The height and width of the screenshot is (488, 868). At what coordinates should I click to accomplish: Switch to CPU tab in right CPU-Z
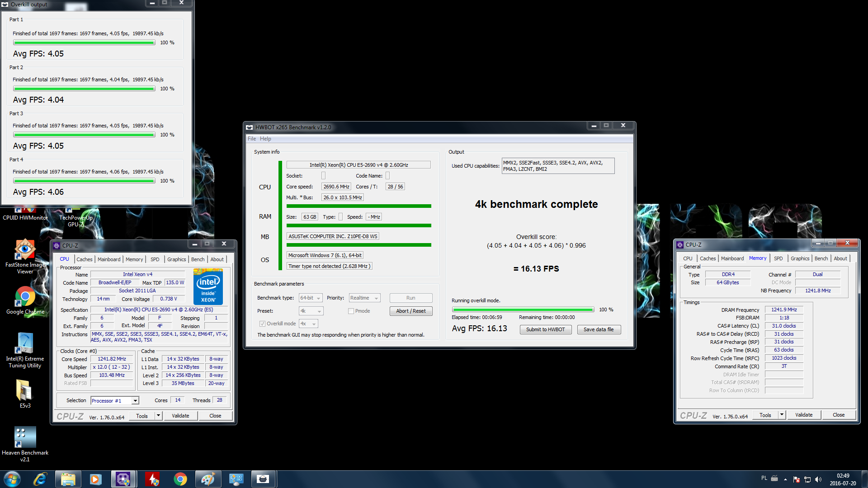point(688,258)
